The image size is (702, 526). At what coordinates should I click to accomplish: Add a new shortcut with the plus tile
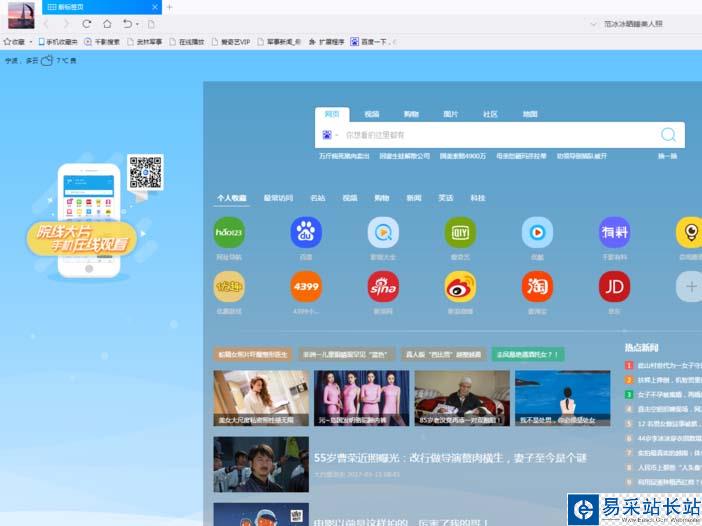coord(690,287)
